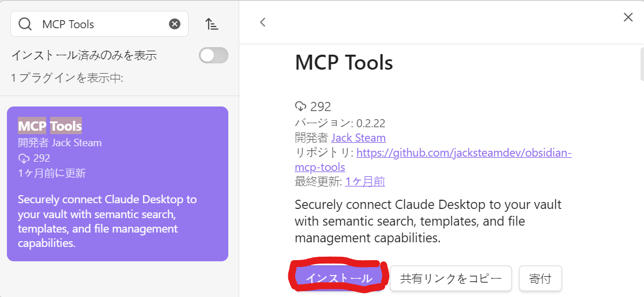Click the magnifier search icon
644x297 pixels.
coord(25,24)
